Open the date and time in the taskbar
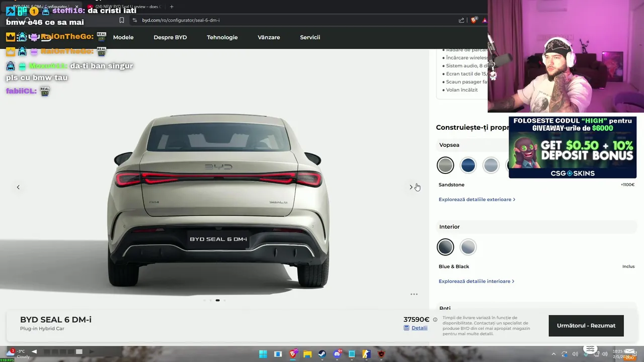The image size is (644, 362). 620,354
